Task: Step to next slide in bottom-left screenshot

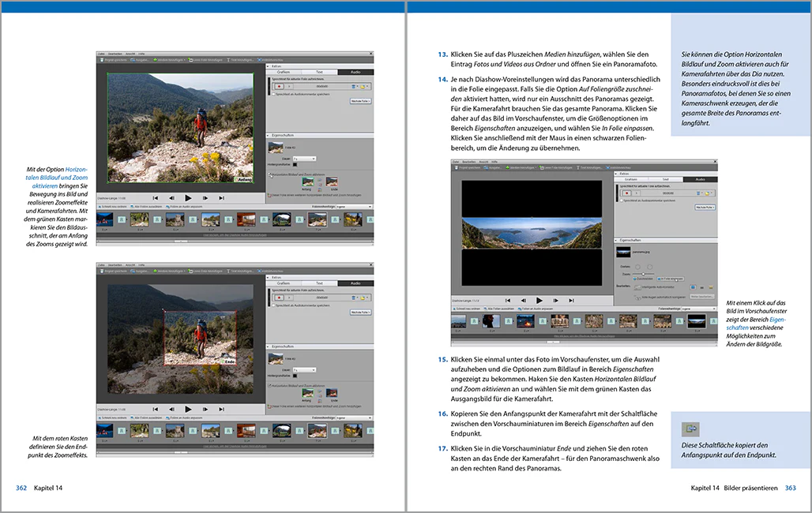Action: pyautogui.click(x=205, y=410)
